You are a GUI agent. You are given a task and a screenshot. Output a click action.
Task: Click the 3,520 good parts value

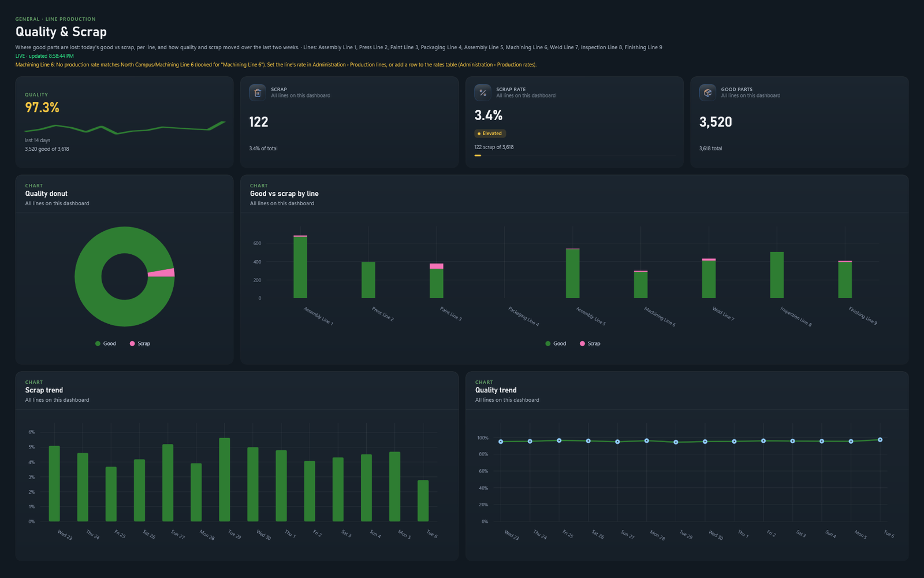716,122
